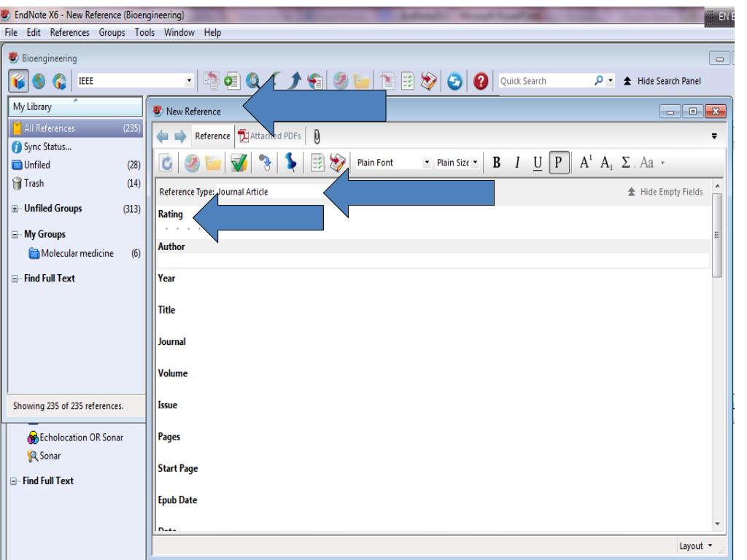The height and width of the screenshot is (560, 747).
Task: Click the Export blue arrow icon
Action: pyautogui.click(x=295, y=81)
